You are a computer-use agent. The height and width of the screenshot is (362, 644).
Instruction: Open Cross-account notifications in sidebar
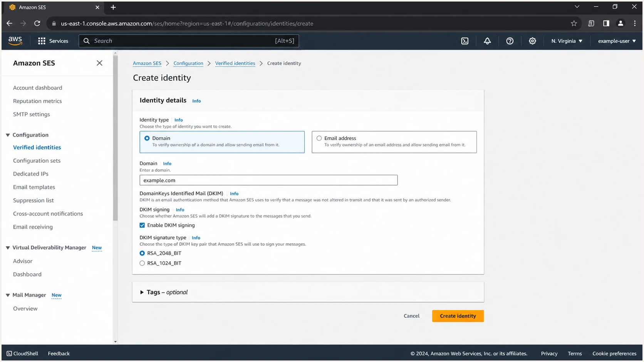(x=48, y=214)
